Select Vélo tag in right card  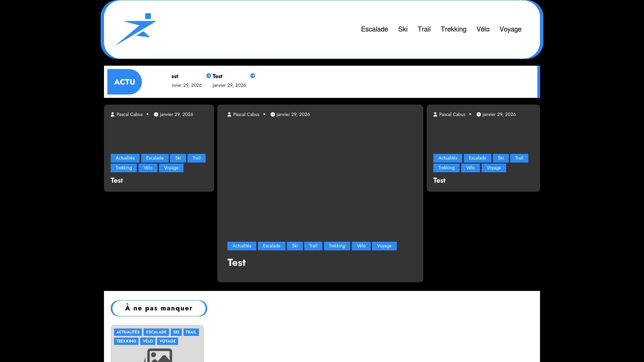(471, 168)
